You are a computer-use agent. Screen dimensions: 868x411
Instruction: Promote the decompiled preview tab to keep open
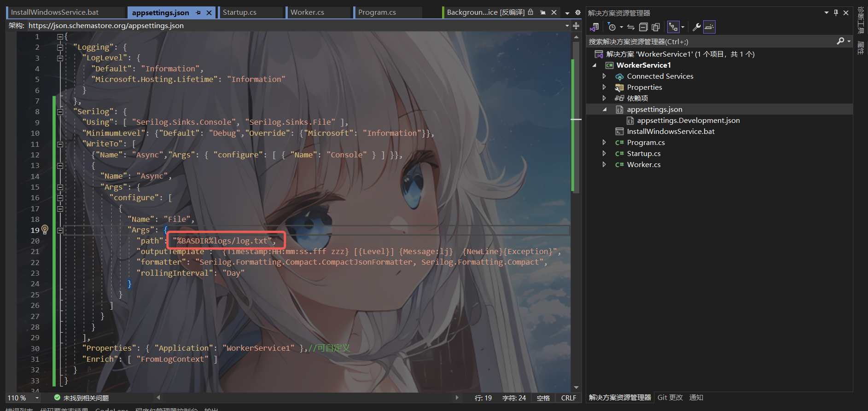(x=543, y=12)
